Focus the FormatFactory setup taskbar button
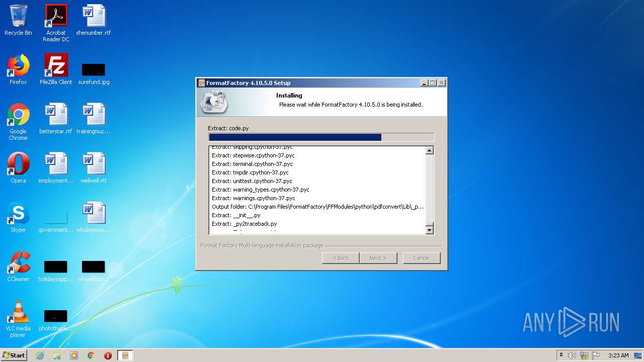644x362 pixels. (x=125, y=355)
